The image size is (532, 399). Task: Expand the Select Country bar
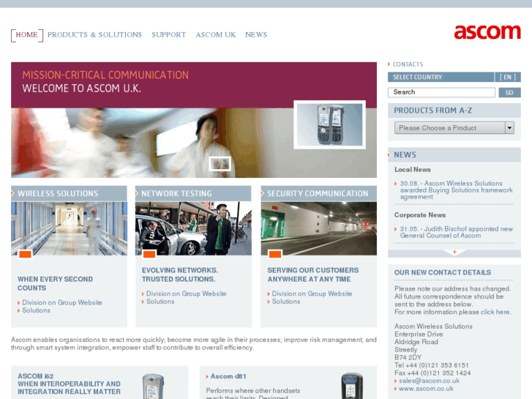(441, 77)
